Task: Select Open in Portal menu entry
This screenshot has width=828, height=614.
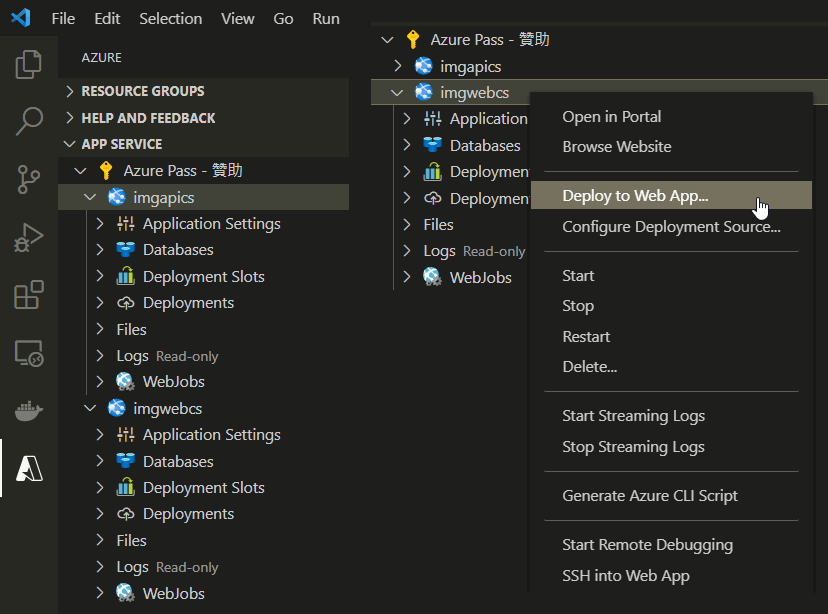Action: (x=611, y=117)
